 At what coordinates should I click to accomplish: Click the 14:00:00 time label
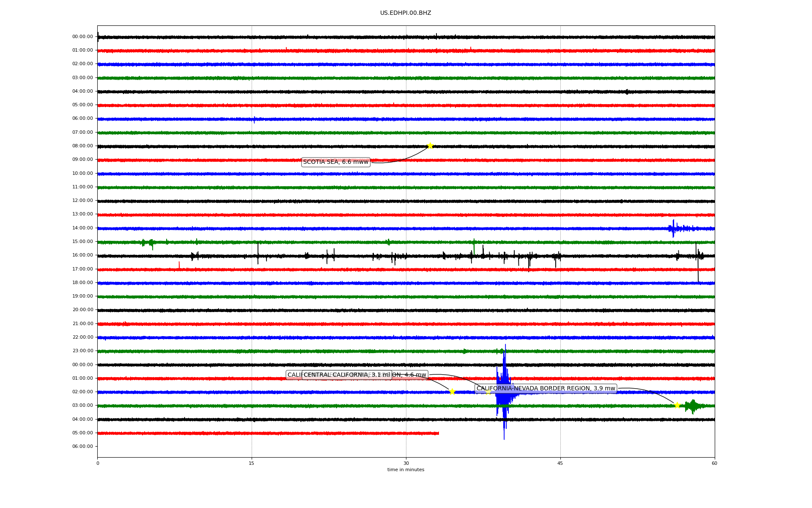[x=82, y=228]
